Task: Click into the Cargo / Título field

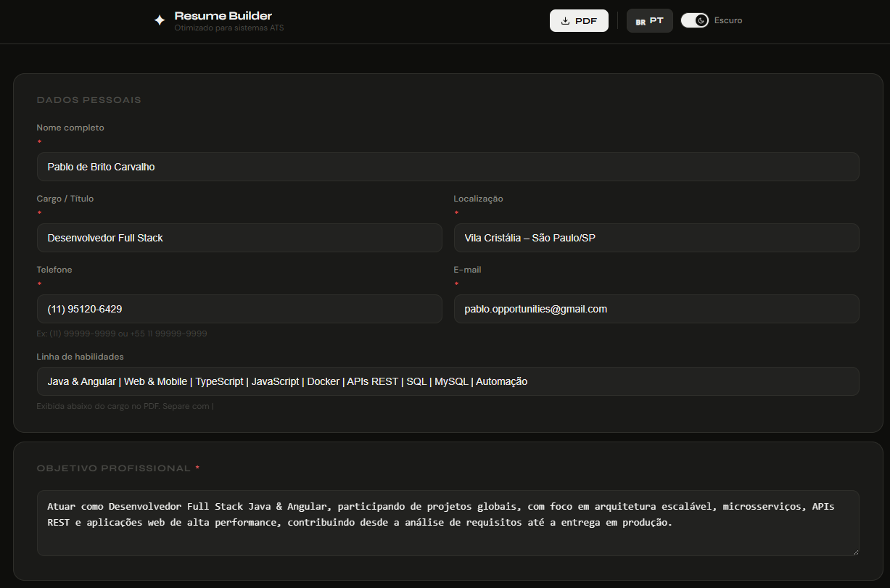Action: point(239,238)
